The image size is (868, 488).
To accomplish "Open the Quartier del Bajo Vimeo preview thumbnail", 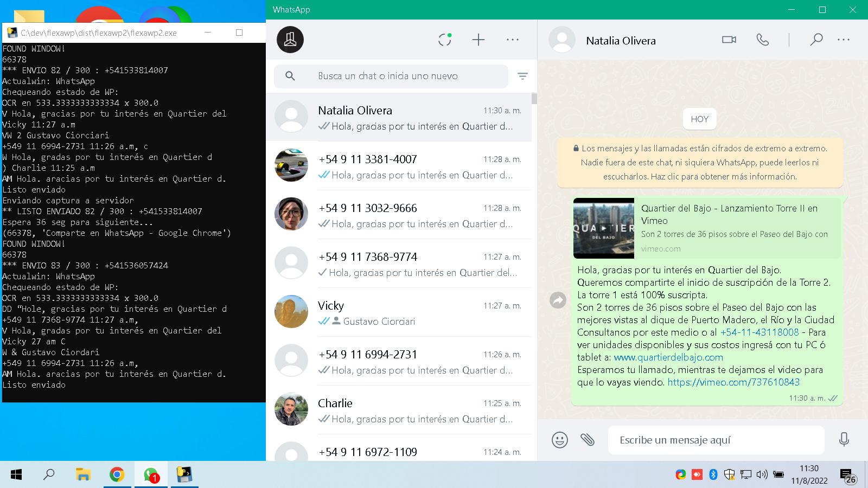I will tap(604, 228).
